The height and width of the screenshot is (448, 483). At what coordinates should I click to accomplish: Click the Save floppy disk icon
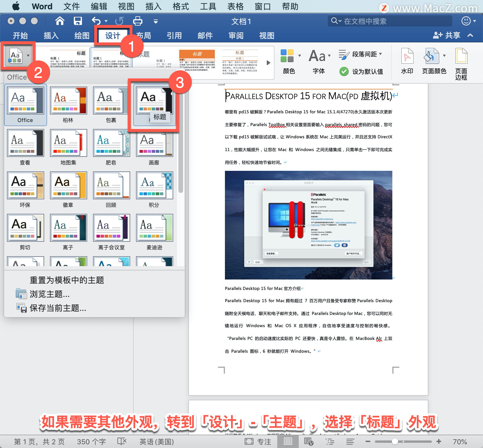[78, 21]
